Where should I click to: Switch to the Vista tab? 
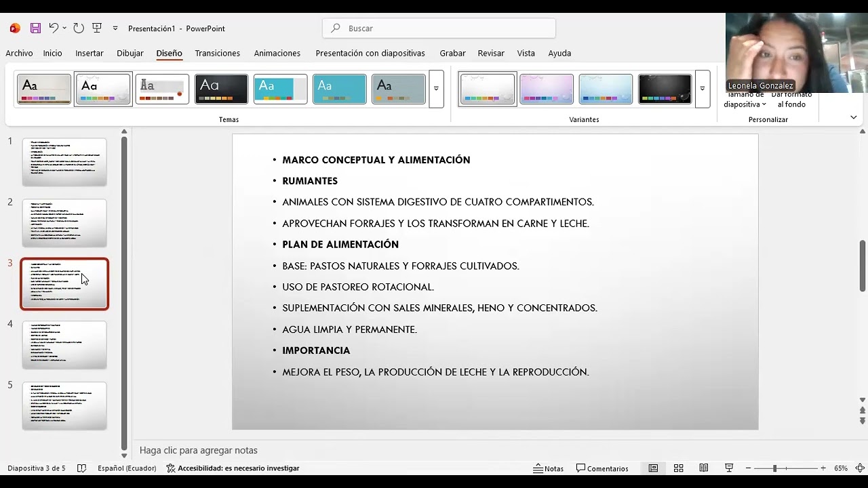pos(526,53)
